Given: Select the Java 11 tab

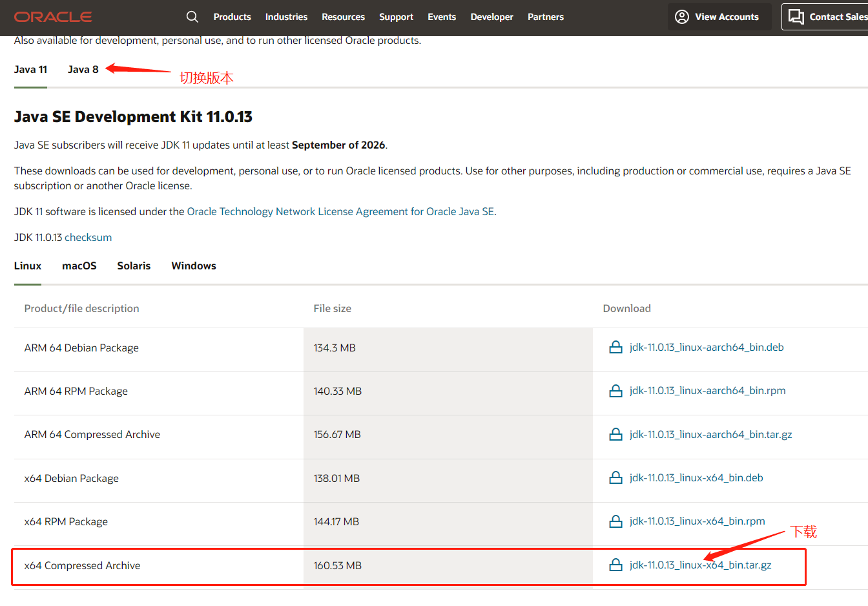Looking at the screenshot, I should (x=30, y=69).
